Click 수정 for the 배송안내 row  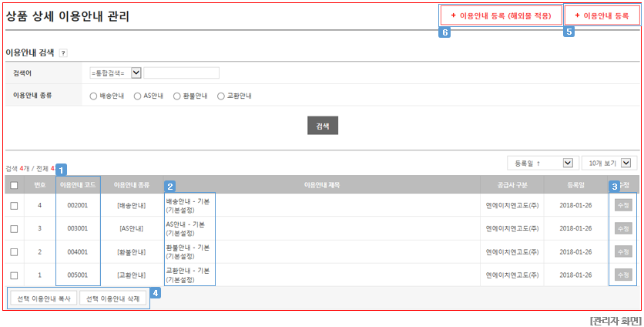coord(623,205)
